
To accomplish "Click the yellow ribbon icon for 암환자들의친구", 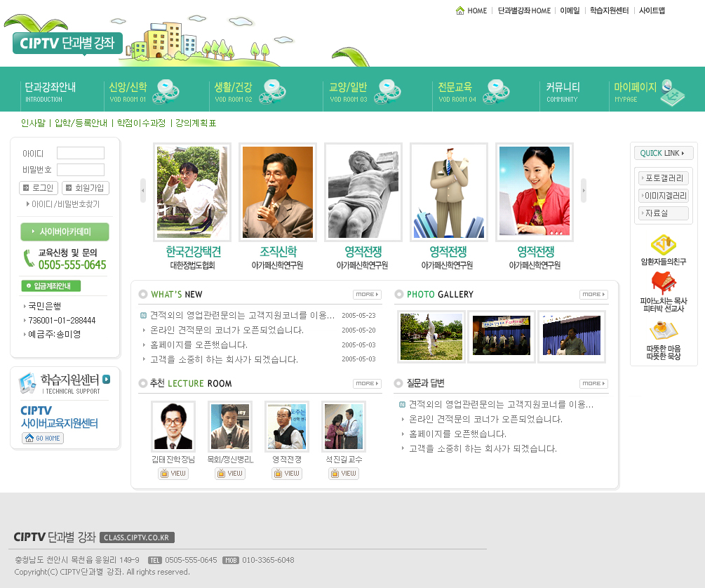I will point(663,245).
